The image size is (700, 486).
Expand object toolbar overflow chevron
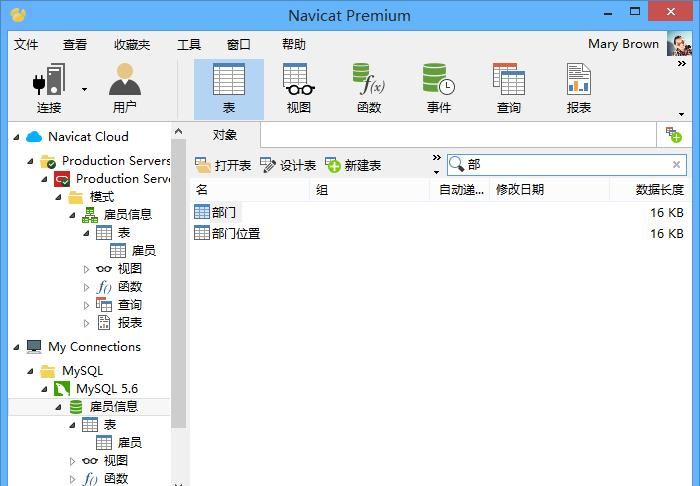(436, 158)
